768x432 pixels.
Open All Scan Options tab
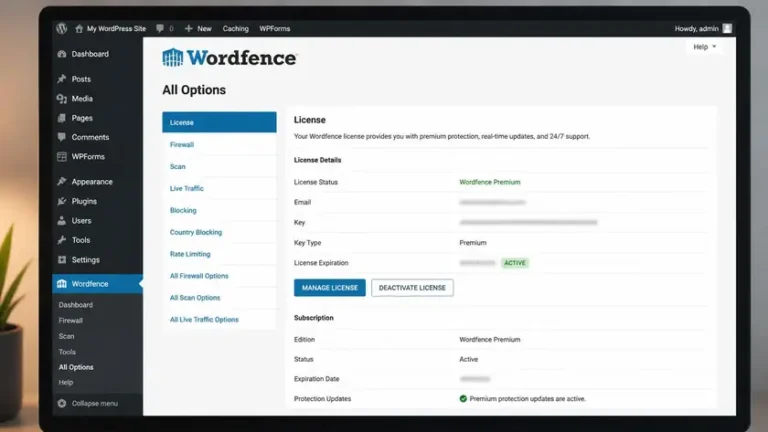(x=219, y=297)
